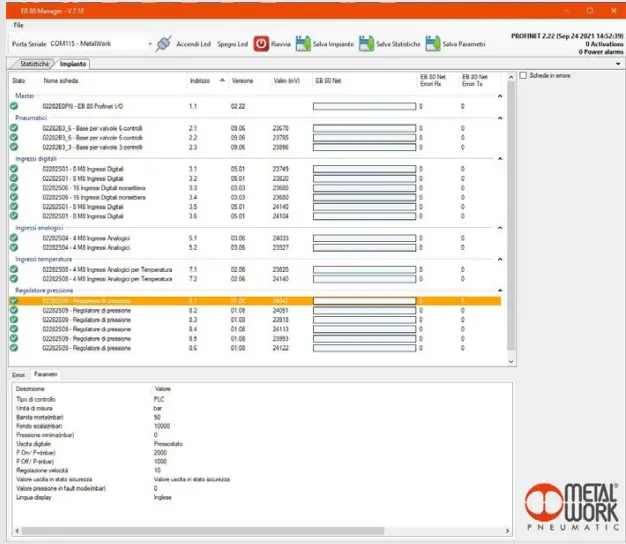The height and width of the screenshot is (544, 626).
Task: Click the Salva Statistiche floppy disk icon
Action: coord(366,44)
